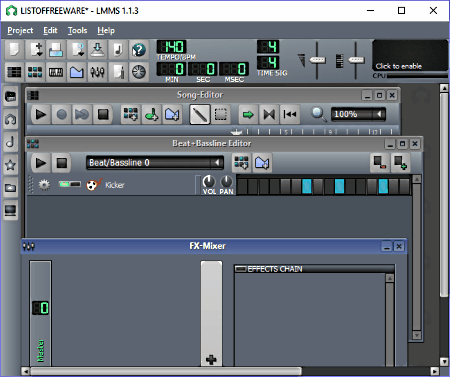This screenshot has width=450, height=377.
Task: Show or hide the Song-Editor window
Action: 14,72
